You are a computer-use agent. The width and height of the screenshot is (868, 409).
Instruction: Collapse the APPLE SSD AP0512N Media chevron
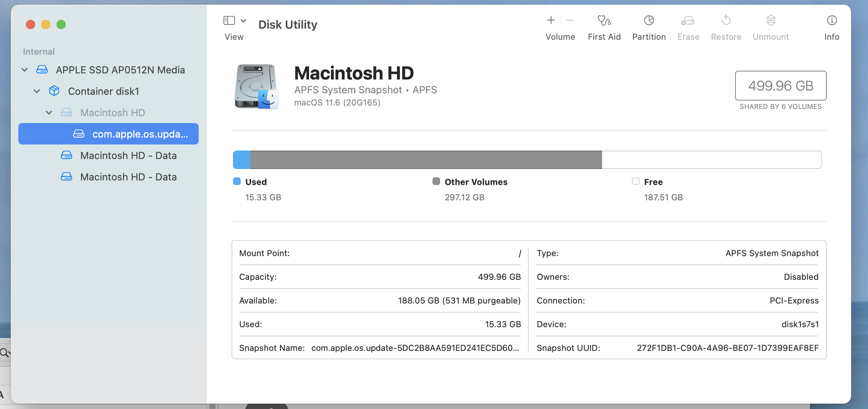(24, 70)
